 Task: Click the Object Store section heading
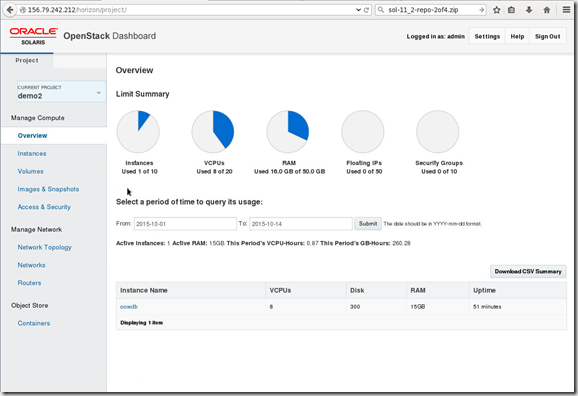29,305
